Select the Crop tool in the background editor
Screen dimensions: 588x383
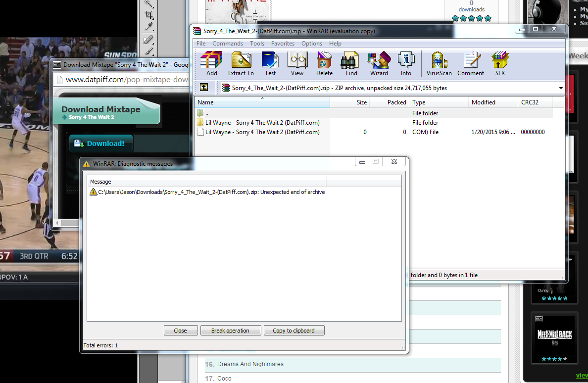pos(149,15)
